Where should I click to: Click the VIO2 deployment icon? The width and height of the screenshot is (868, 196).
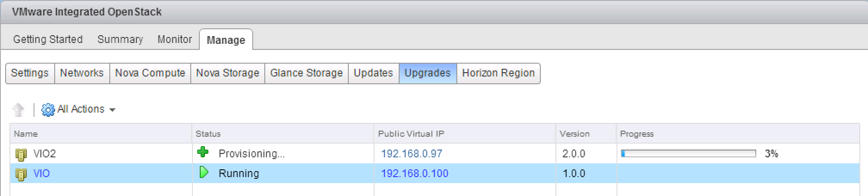click(x=21, y=154)
